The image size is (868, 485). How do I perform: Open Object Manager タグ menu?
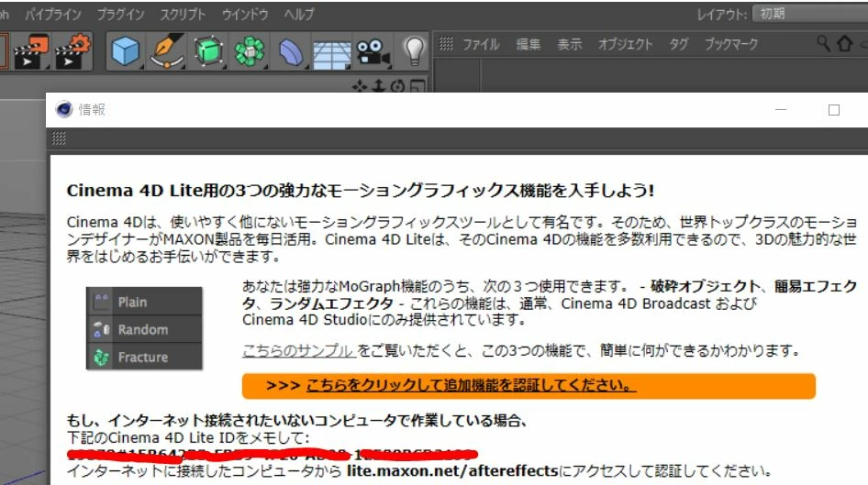678,44
